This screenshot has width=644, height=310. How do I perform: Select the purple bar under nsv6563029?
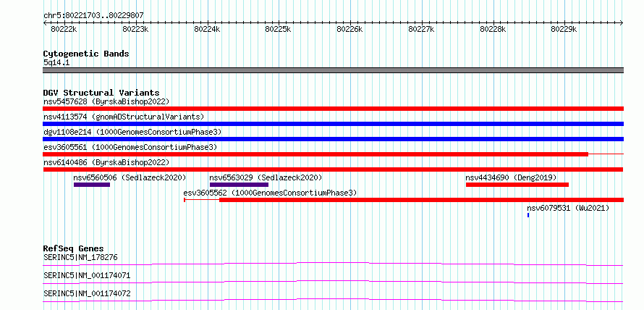pyautogui.click(x=239, y=185)
